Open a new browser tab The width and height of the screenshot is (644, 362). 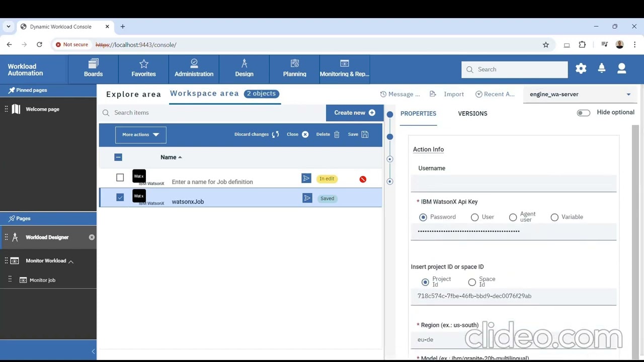point(123,27)
